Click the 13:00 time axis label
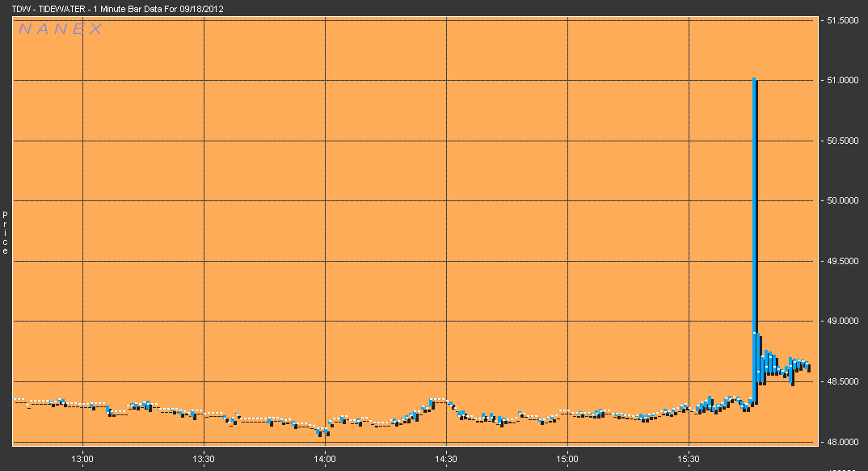868x471 pixels. click(82, 459)
